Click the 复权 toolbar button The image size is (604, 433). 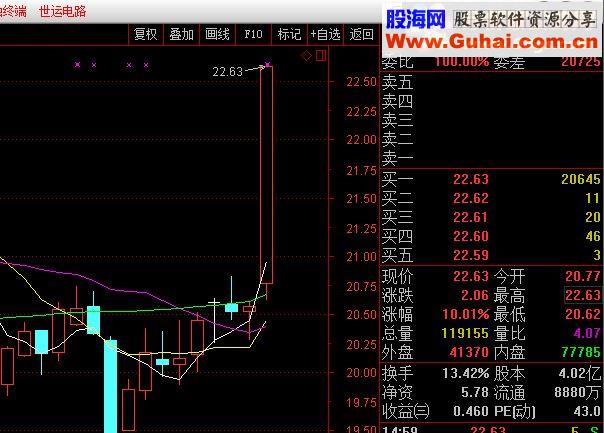[146, 35]
